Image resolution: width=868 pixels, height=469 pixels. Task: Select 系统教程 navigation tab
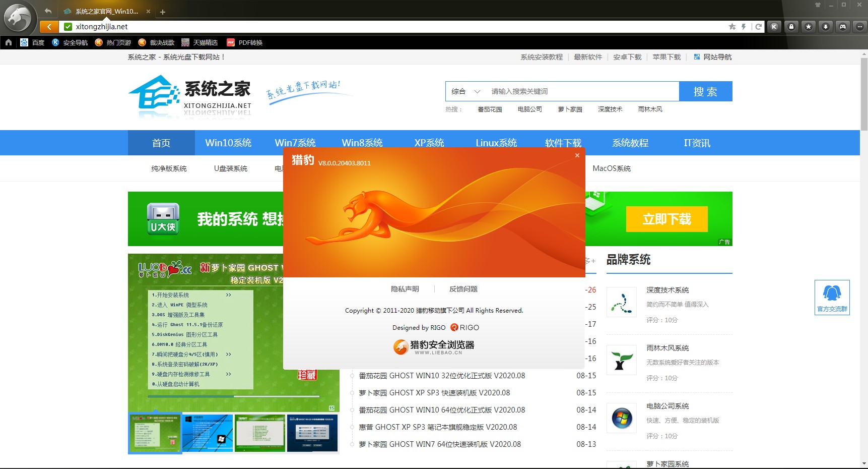pyautogui.click(x=630, y=143)
